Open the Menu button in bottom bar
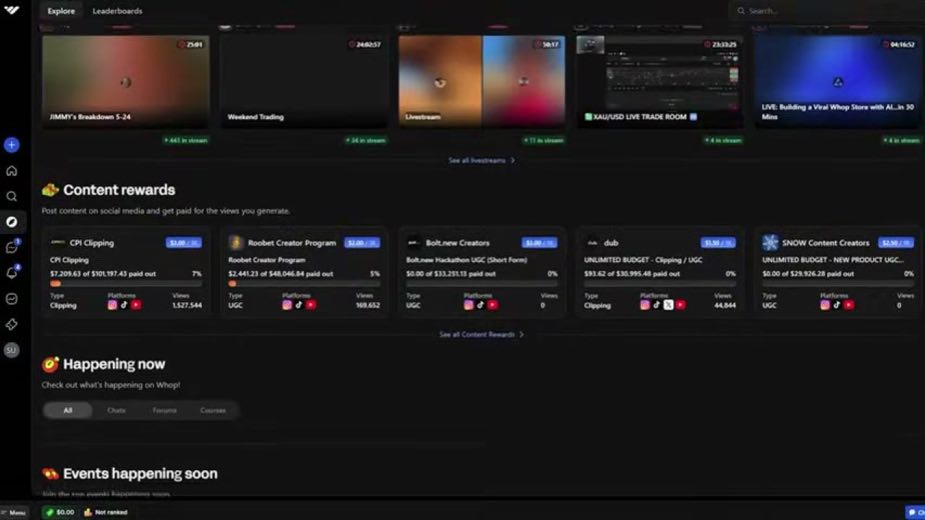The height and width of the screenshot is (520, 925). tap(14, 512)
